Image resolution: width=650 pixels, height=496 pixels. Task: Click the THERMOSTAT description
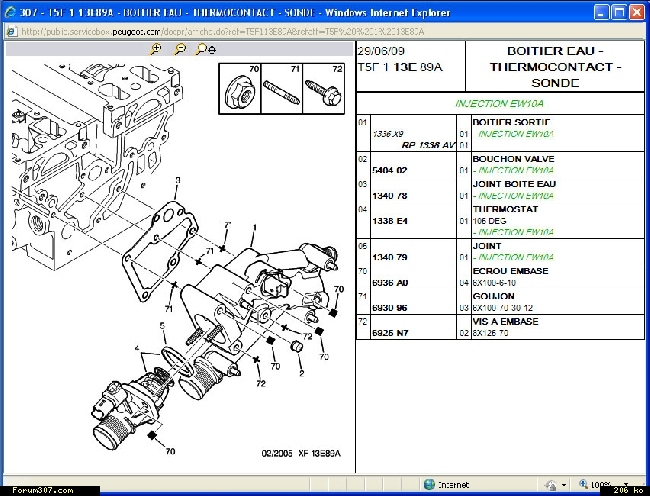pyautogui.click(x=505, y=209)
